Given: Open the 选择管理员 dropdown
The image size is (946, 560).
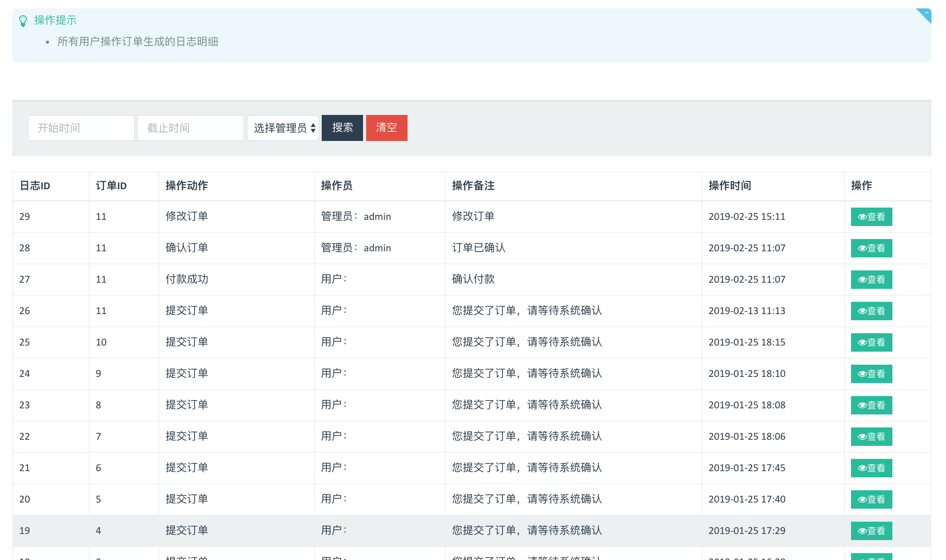Looking at the screenshot, I should 283,128.
